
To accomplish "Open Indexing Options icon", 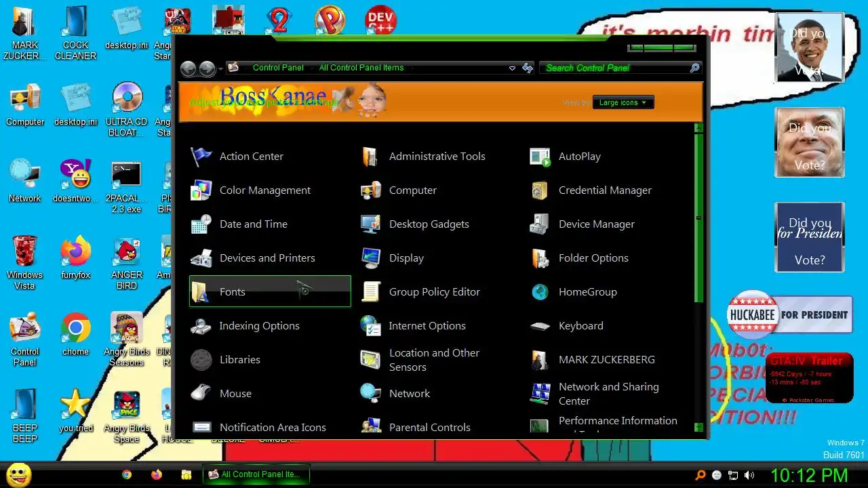I will click(x=201, y=326).
